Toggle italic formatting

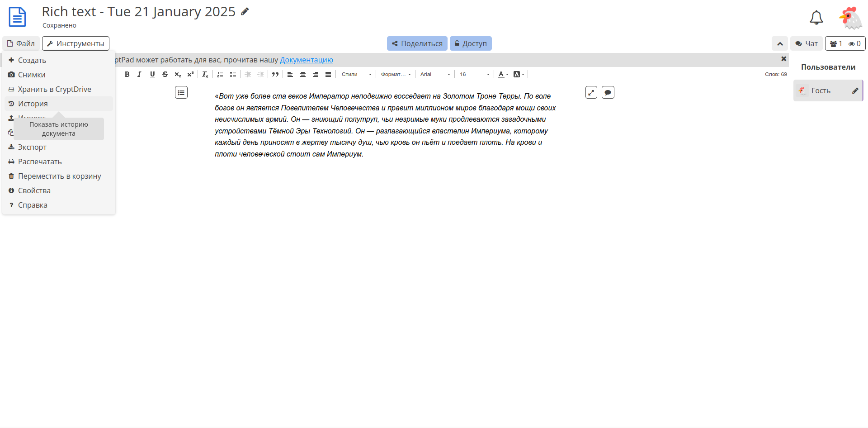pyautogui.click(x=139, y=74)
